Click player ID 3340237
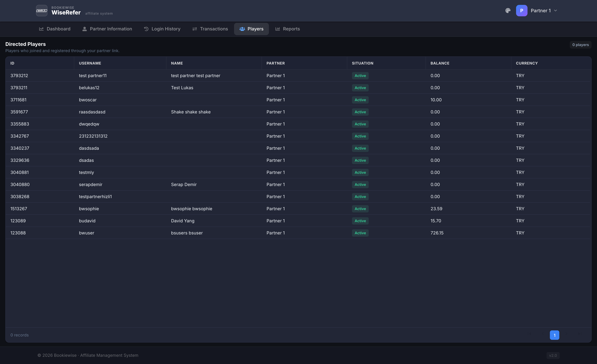597x364 pixels. pos(20,148)
